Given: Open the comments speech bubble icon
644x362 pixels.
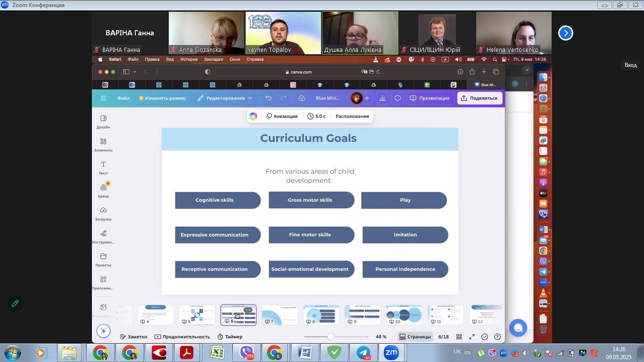Looking at the screenshot, I should (397, 98).
